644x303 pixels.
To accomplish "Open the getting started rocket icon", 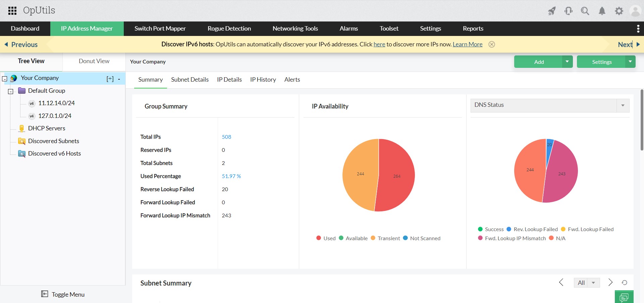I will pyautogui.click(x=552, y=10).
